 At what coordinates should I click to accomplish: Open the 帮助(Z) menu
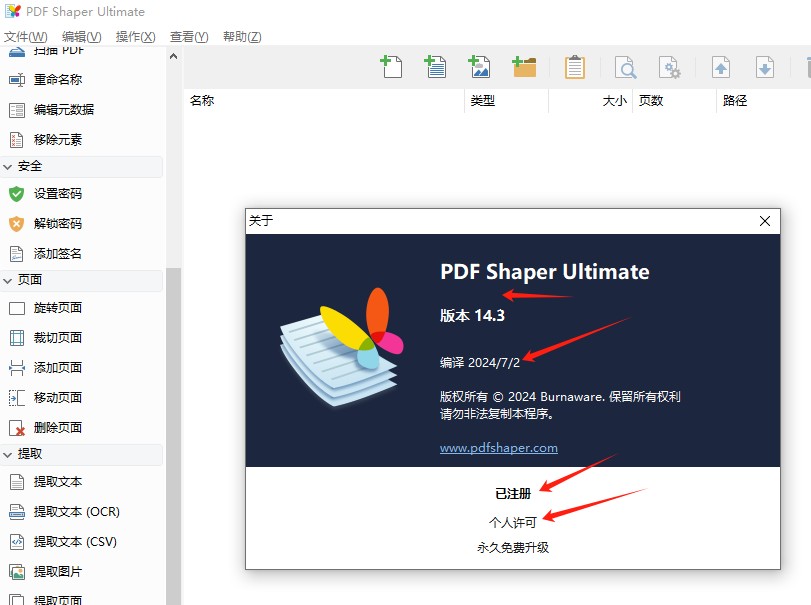pos(242,37)
